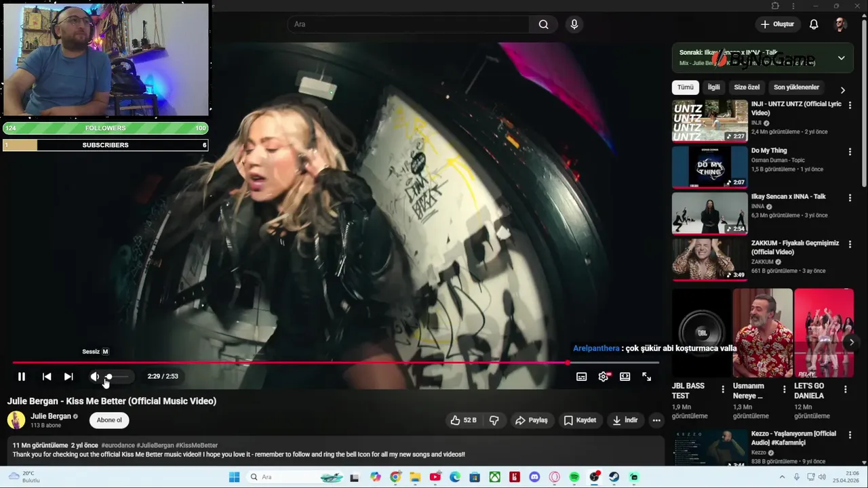Image resolution: width=868 pixels, height=488 pixels.
Task: Open INJI - UNTZ UNTZ video thumbnail
Action: click(x=709, y=121)
